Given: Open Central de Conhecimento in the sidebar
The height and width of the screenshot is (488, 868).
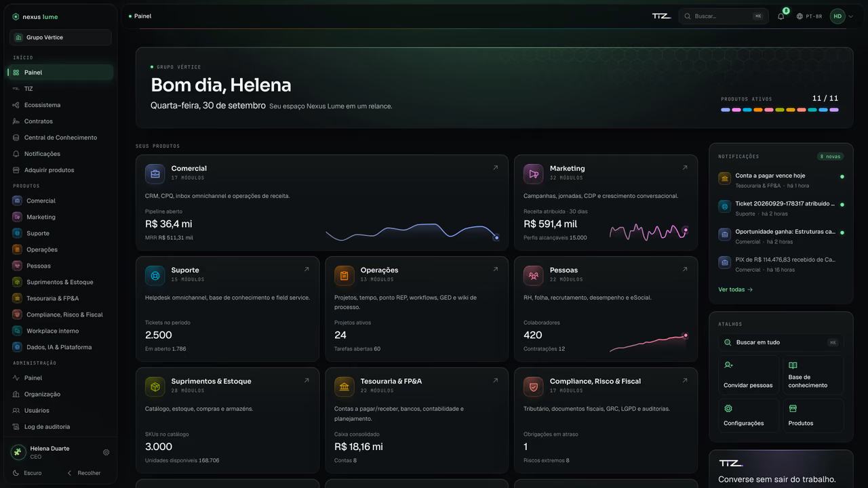Looking at the screenshot, I should click(x=61, y=138).
